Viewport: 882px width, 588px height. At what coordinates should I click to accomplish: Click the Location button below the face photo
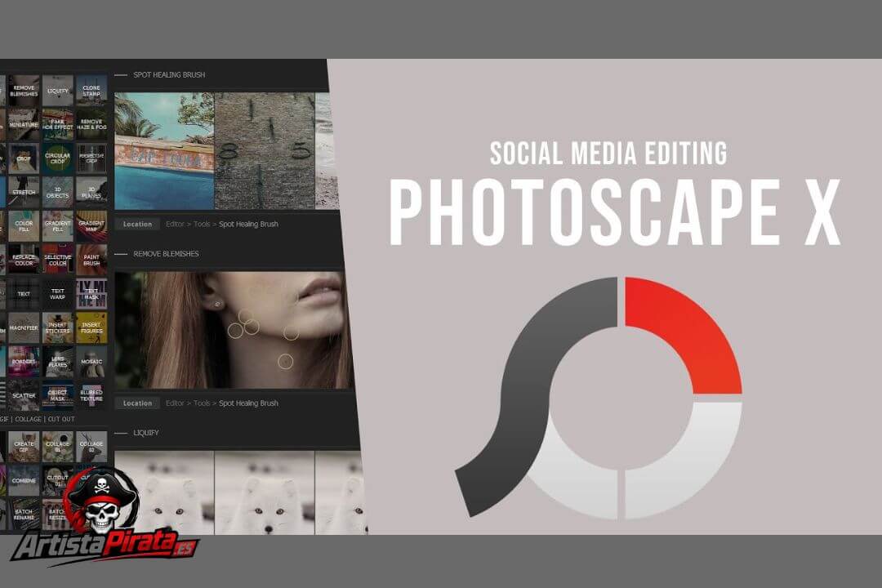click(137, 403)
